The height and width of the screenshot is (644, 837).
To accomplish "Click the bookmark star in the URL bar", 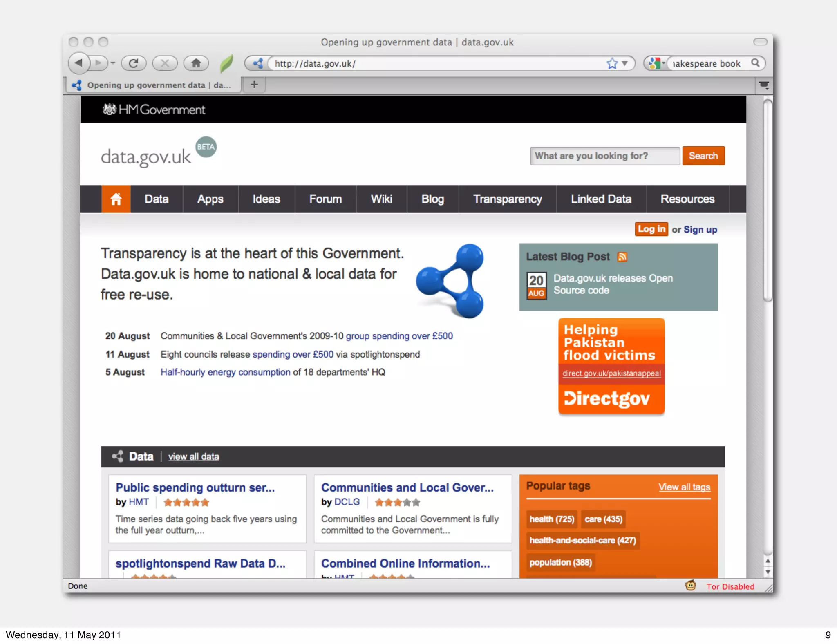I will (x=612, y=63).
